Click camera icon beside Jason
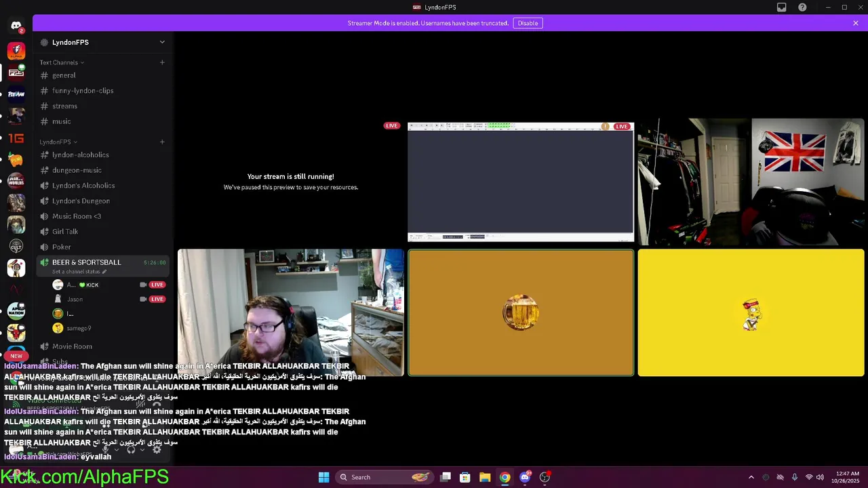Viewport: 868px width, 488px height. pyautogui.click(x=143, y=299)
